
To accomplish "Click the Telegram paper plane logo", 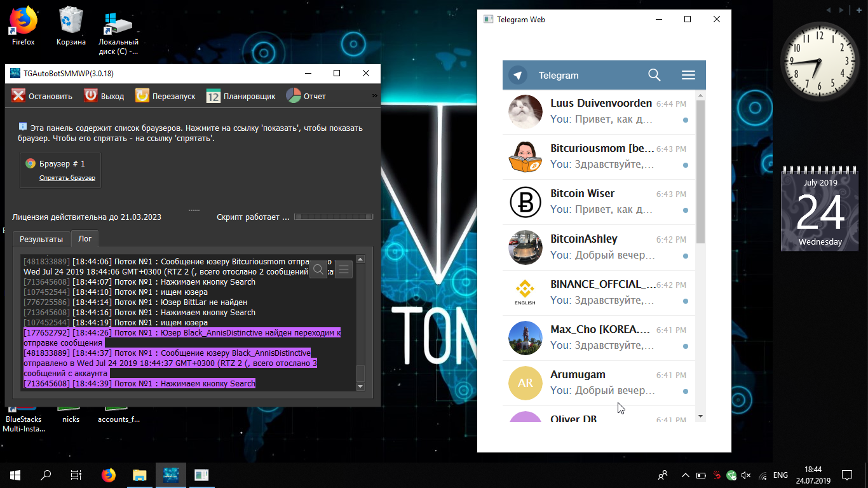I will pyautogui.click(x=518, y=76).
